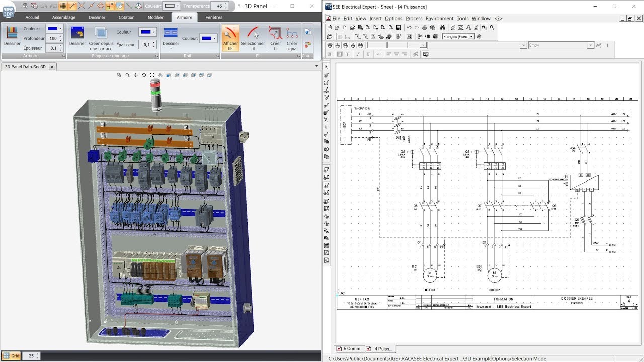
Task: Open the 'Français (Franc' language dropdown
Action: (472, 36)
